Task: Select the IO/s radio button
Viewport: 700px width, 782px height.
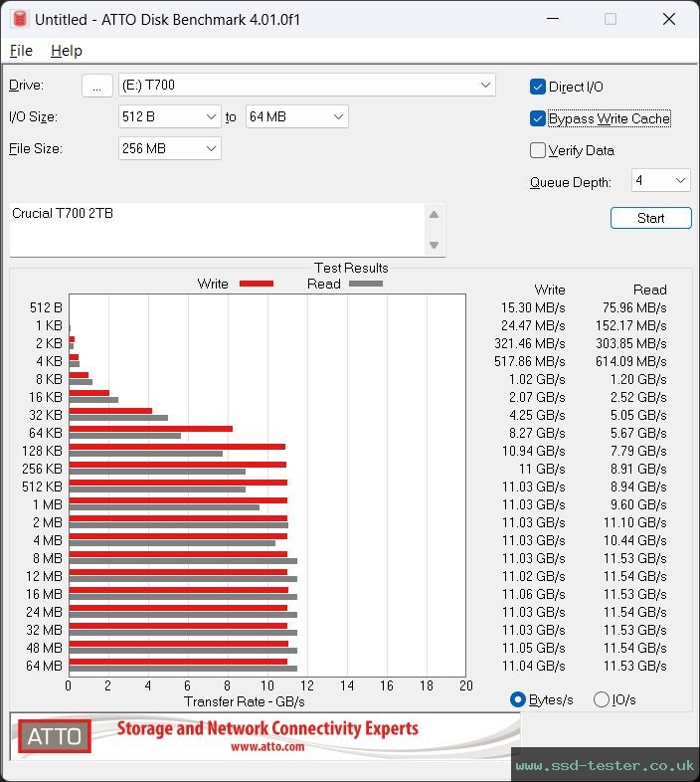Action: (x=602, y=699)
